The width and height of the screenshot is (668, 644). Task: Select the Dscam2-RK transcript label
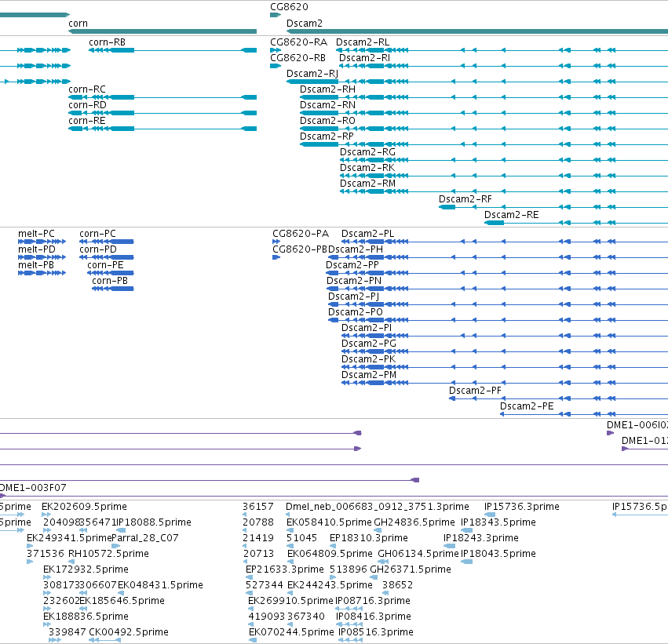pyautogui.click(x=367, y=168)
